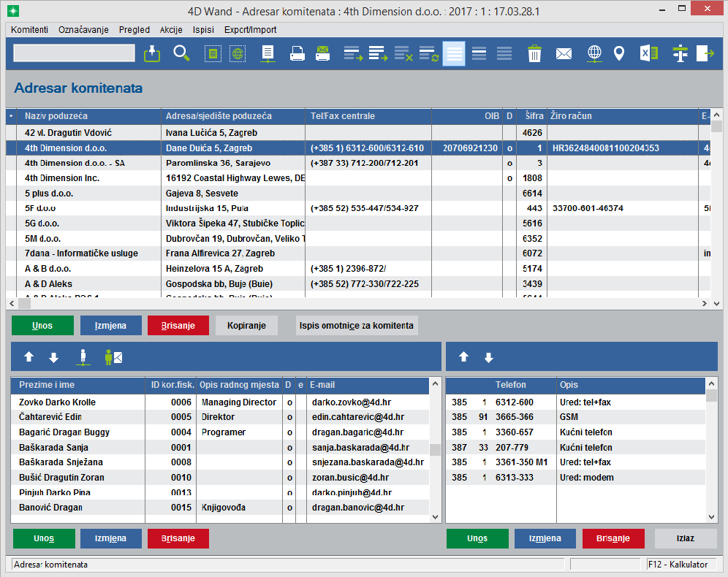Click the grey list with green arrow icon
Image resolution: width=728 pixels, height=577 pixels.
tap(353, 53)
